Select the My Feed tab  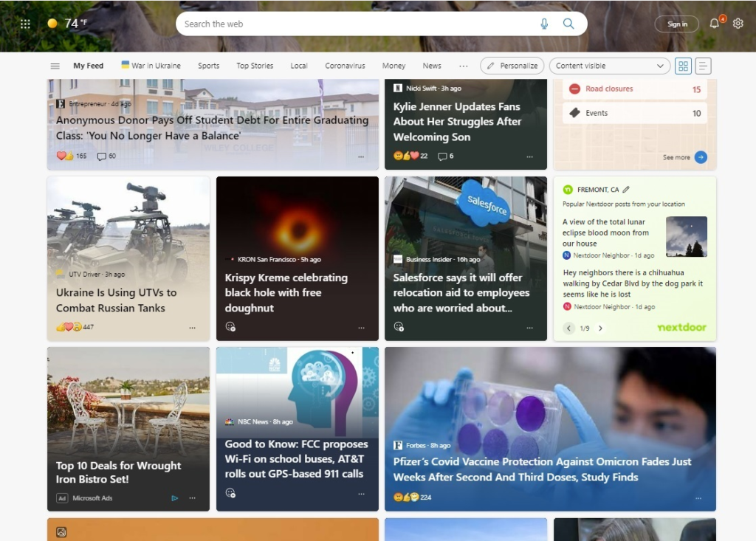click(x=89, y=66)
